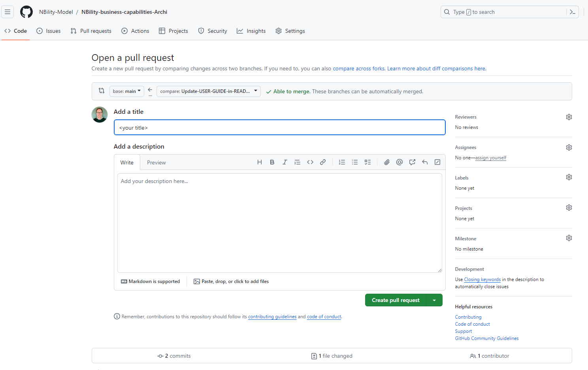Apply italic formatting in the description editor
The width and height of the screenshot is (588, 370).
coord(285,162)
